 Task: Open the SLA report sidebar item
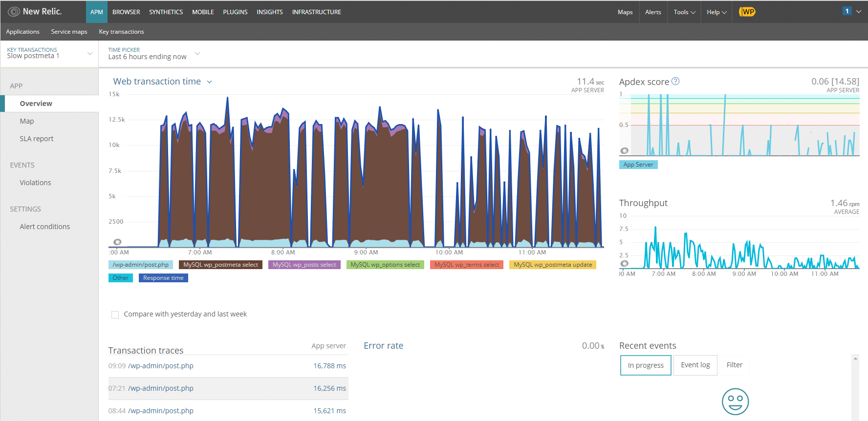pos(37,139)
